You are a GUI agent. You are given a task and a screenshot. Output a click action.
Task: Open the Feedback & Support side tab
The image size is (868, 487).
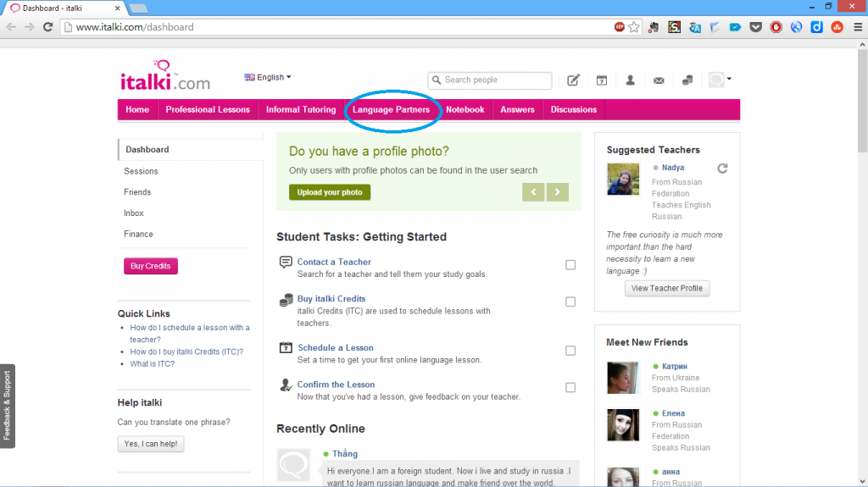click(7, 406)
